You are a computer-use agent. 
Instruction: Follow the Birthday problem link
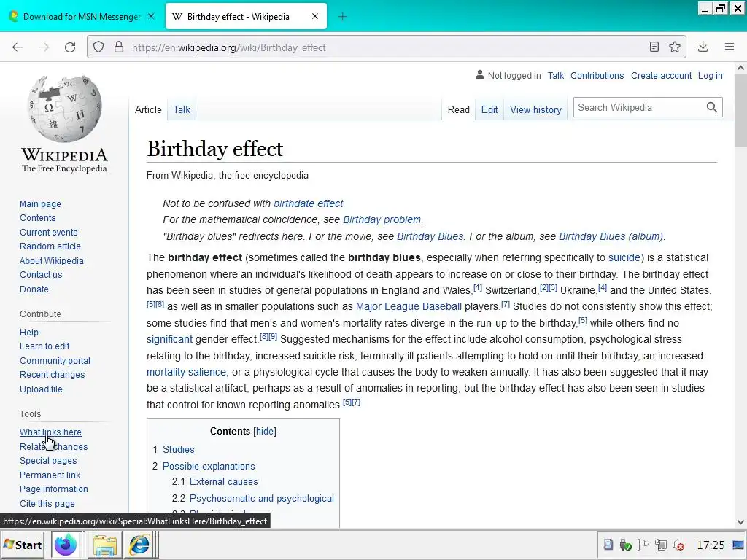(382, 219)
